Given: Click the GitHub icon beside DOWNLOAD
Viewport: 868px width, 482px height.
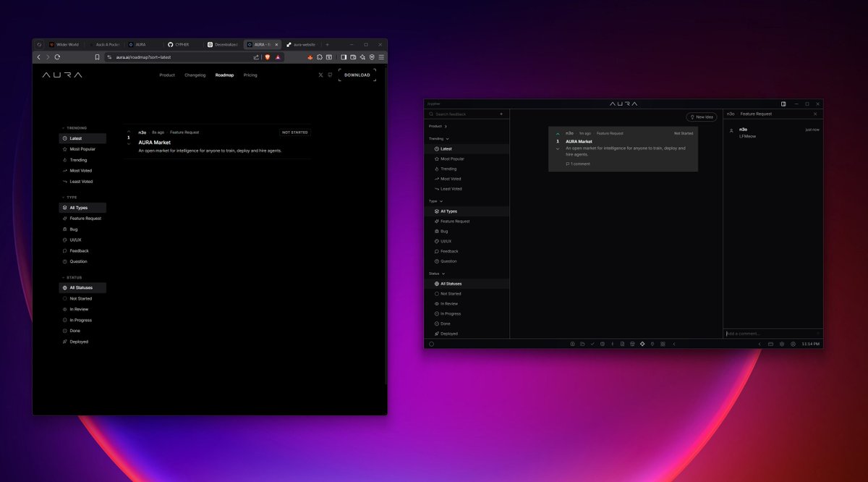Looking at the screenshot, I should click(330, 75).
